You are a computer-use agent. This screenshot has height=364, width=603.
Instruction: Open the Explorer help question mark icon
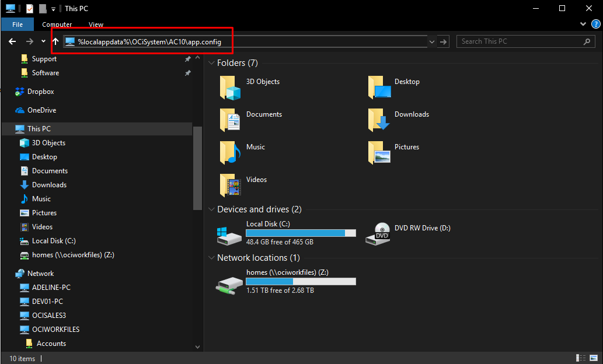tap(595, 24)
